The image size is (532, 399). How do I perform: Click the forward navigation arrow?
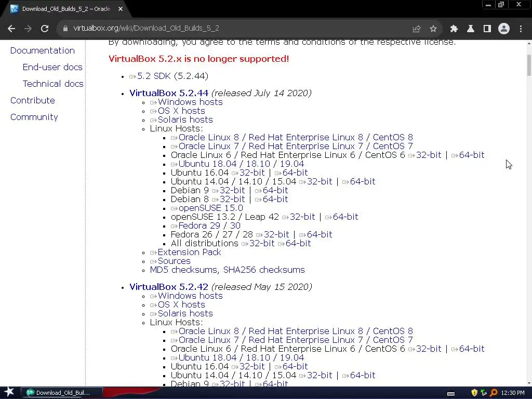coord(28,29)
